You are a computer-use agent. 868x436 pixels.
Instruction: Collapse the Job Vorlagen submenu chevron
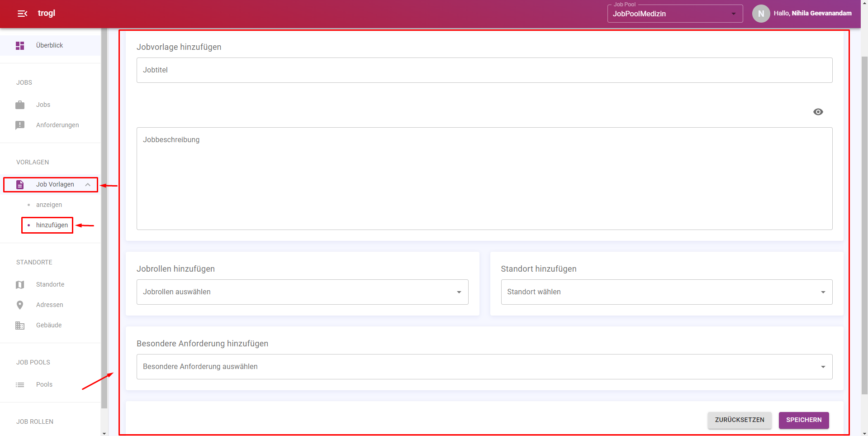pyautogui.click(x=88, y=185)
